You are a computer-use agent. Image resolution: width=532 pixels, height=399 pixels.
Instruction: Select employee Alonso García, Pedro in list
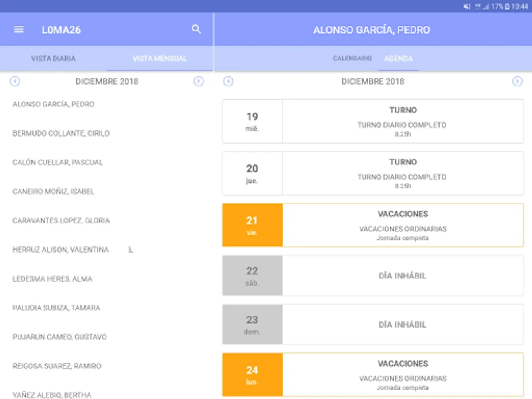point(54,105)
